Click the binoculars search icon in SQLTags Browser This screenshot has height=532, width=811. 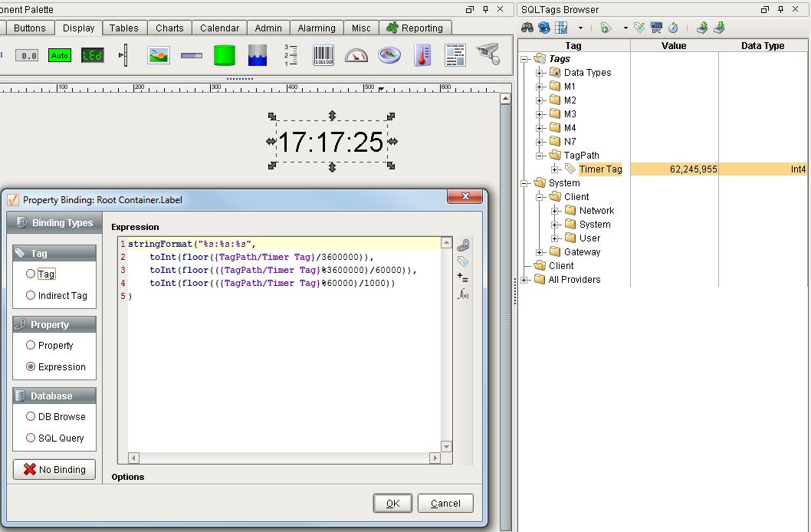pyautogui.click(x=527, y=28)
